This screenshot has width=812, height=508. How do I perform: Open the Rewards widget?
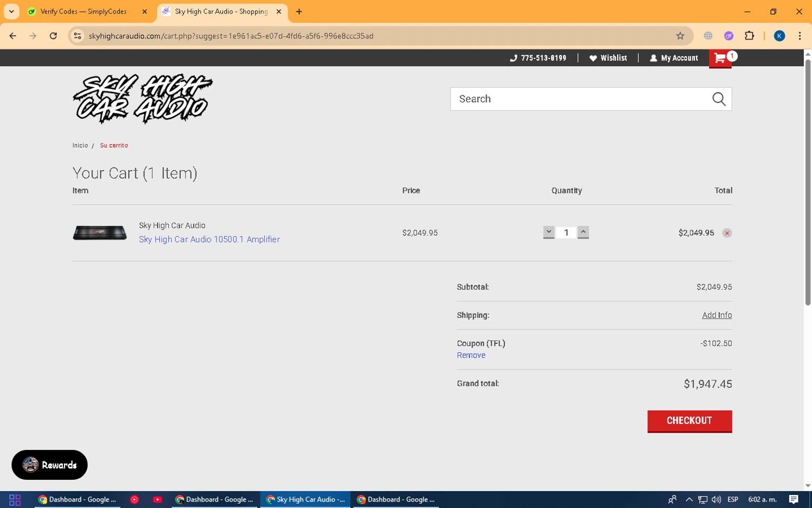[x=49, y=465]
